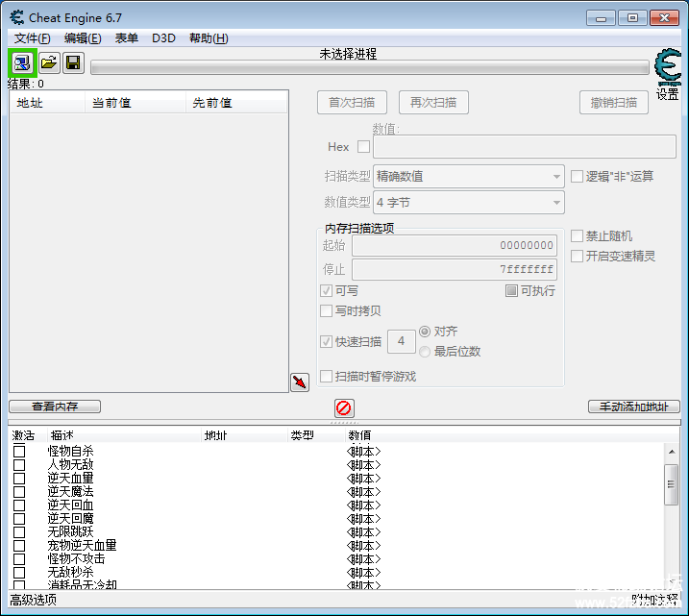This screenshot has width=689, height=616.
Task: Click the save floppy disk icon
Action: pos(73,63)
